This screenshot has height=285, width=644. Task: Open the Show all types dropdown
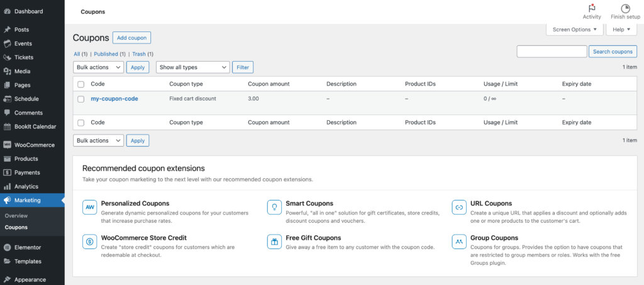pyautogui.click(x=192, y=67)
